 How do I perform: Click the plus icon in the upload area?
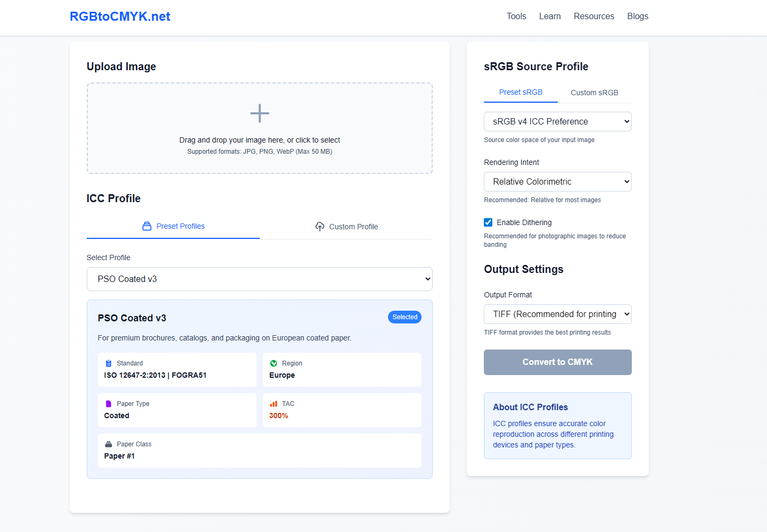[260, 113]
